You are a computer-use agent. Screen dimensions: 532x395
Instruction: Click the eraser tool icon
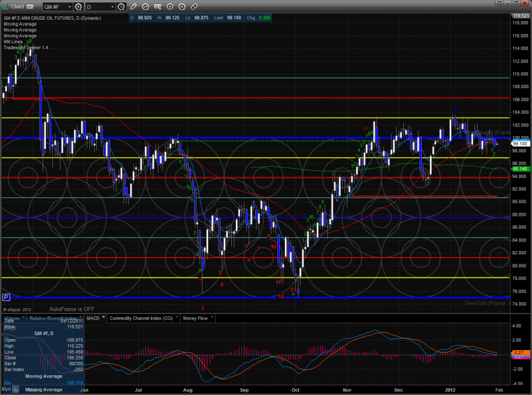point(194,7)
